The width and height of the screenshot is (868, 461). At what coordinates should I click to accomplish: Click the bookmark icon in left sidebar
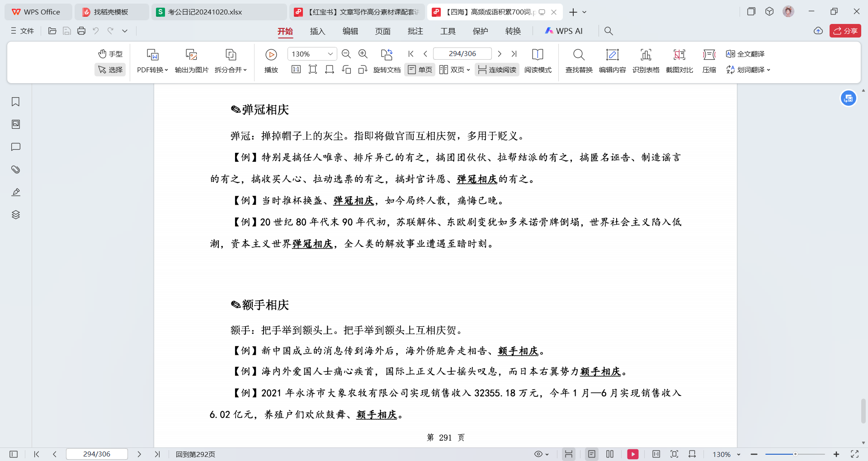click(16, 102)
